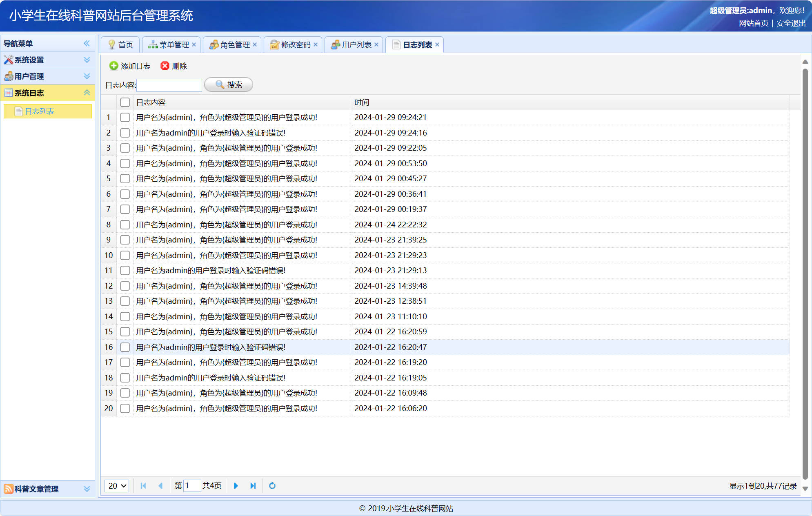Click the 安全退出 logout link
The width and height of the screenshot is (812, 516).
tap(791, 23)
